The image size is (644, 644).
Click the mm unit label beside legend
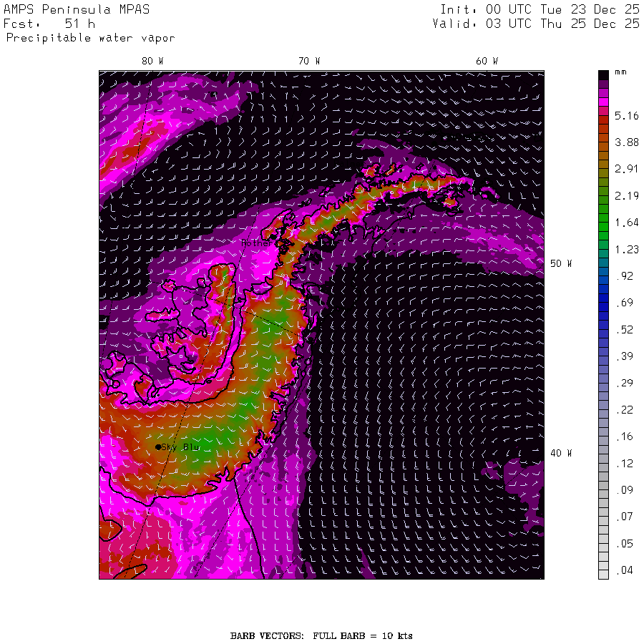tap(620, 74)
